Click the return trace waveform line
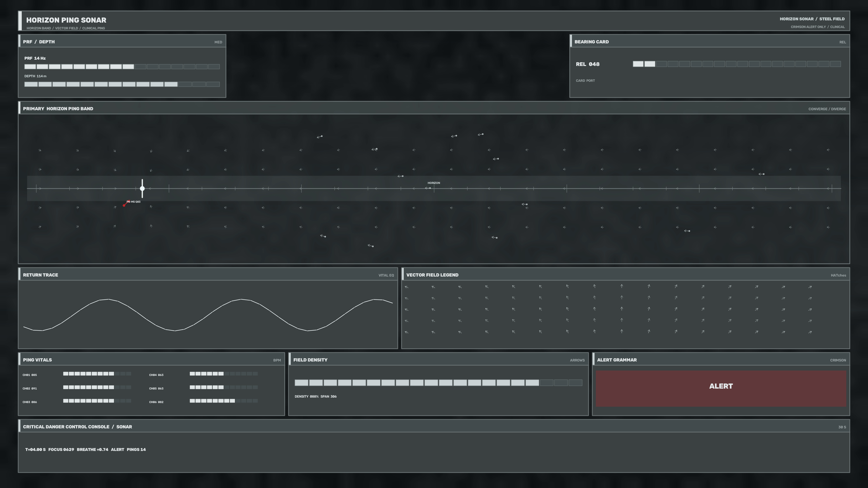The width and height of the screenshot is (868, 488). click(x=208, y=315)
